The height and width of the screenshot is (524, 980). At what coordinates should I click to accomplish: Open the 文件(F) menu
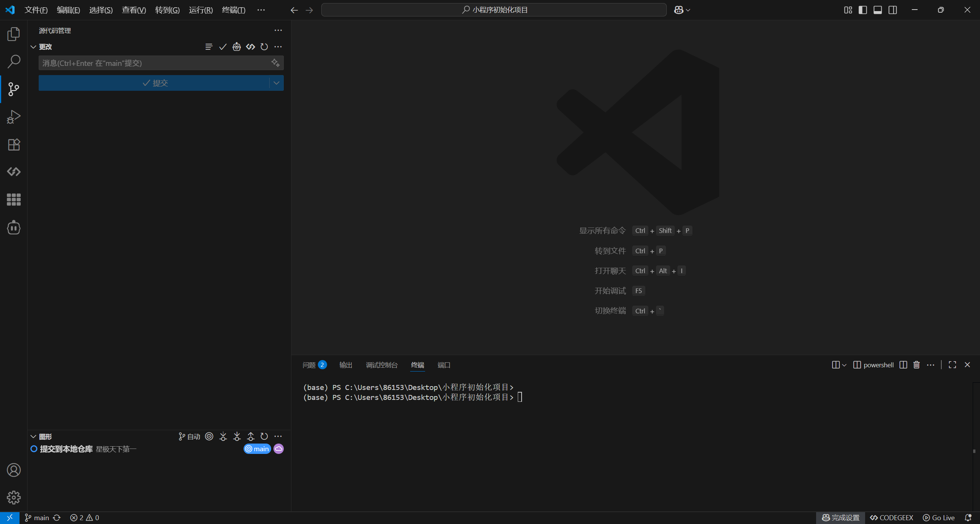(x=36, y=10)
